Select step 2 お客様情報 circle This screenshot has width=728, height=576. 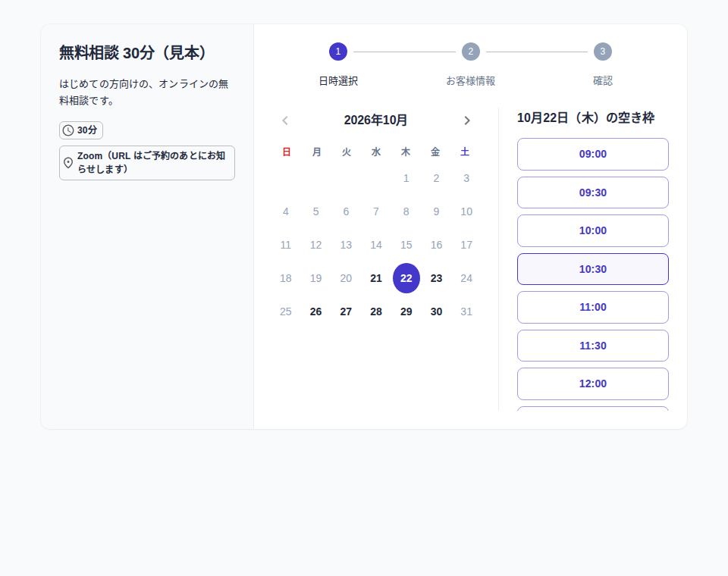point(470,52)
